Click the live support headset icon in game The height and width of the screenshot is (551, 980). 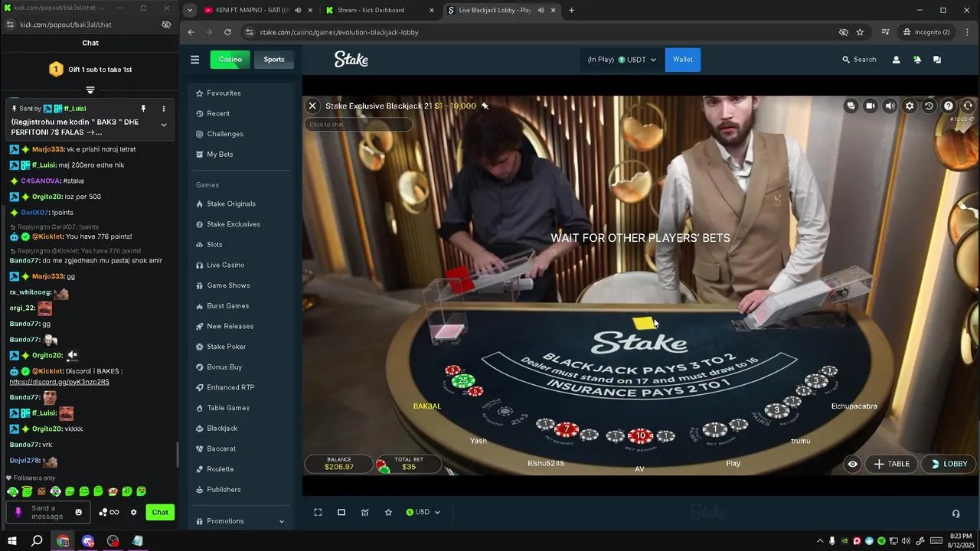(x=968, y=106)
